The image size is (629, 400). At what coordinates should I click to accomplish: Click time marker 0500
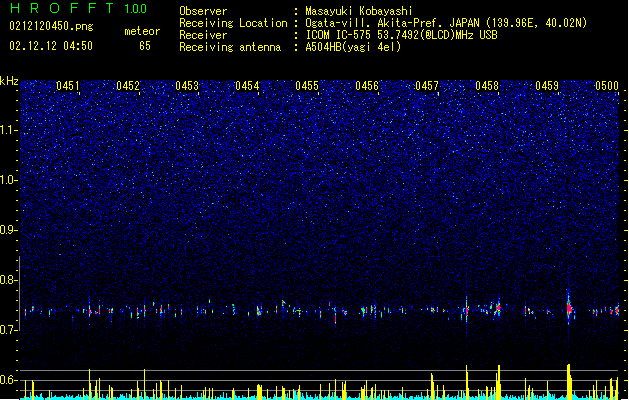(x=607, y=86)
